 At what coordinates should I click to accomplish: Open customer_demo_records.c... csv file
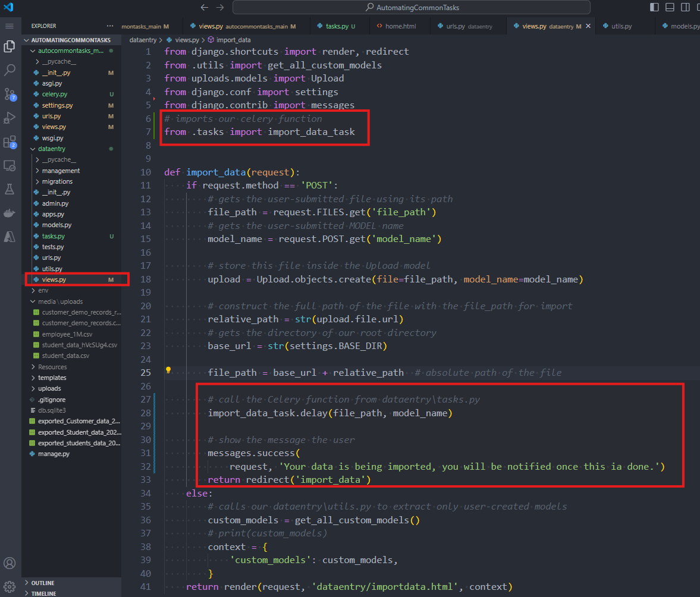(x=71, y=323)
